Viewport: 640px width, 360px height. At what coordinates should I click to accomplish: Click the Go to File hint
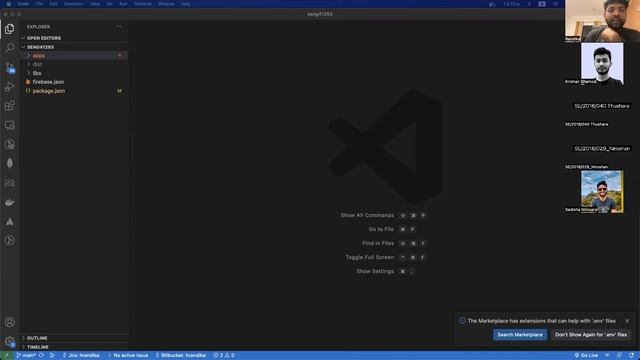392,229
